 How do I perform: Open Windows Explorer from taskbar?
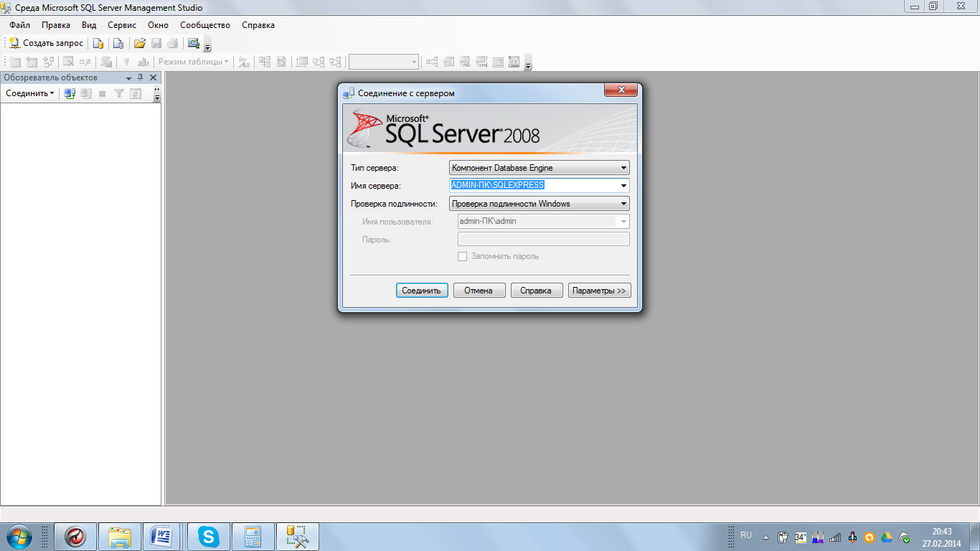pos(120,537)
